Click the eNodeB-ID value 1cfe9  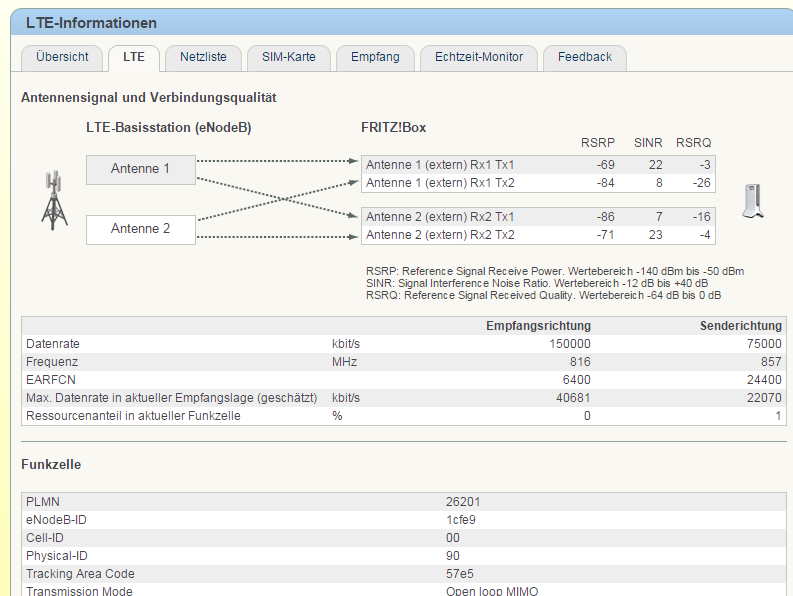461,519
